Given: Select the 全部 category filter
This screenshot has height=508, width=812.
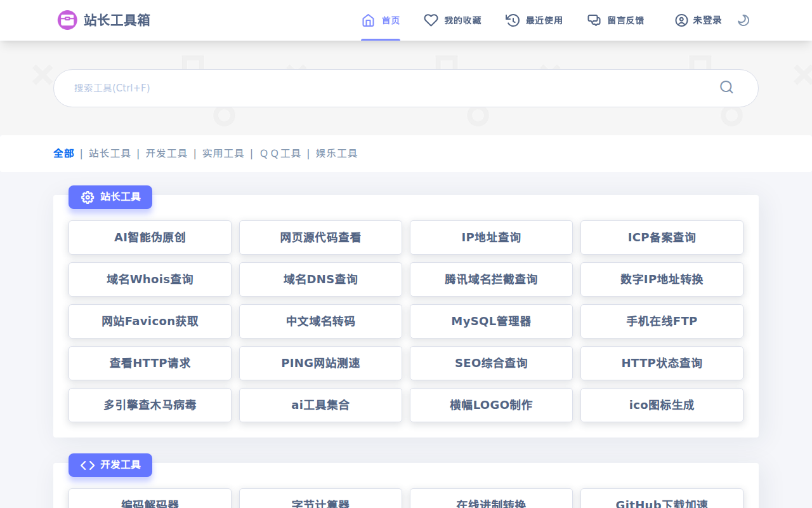Looking at the screenshot, I should click(63, 153).
